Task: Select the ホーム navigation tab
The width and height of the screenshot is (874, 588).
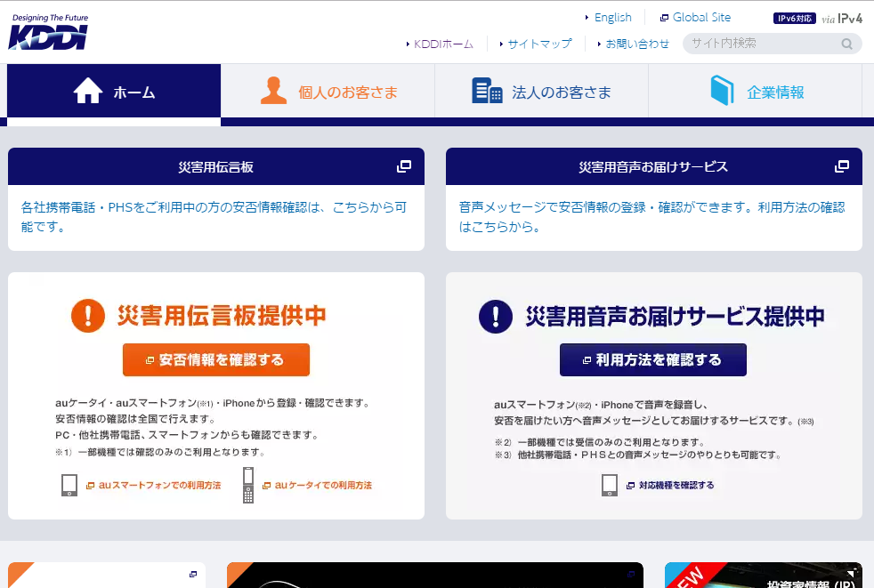Action: point(114,92)
